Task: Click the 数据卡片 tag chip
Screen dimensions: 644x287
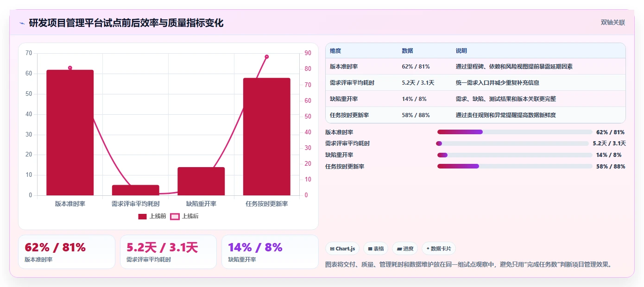Action: pos(439,249)
